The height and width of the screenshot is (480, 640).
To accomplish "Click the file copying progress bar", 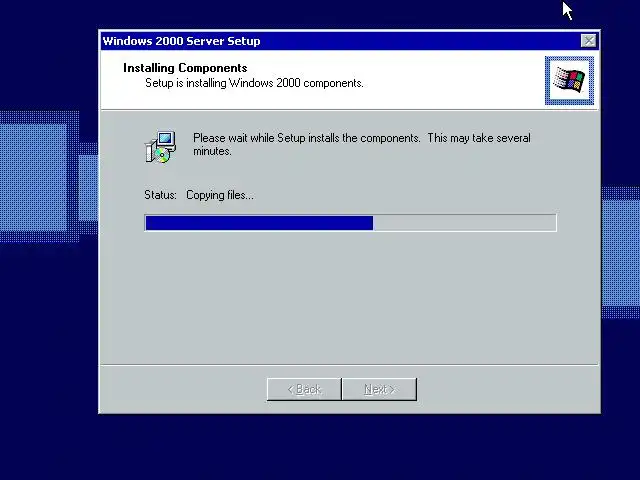I will [350, 223].
